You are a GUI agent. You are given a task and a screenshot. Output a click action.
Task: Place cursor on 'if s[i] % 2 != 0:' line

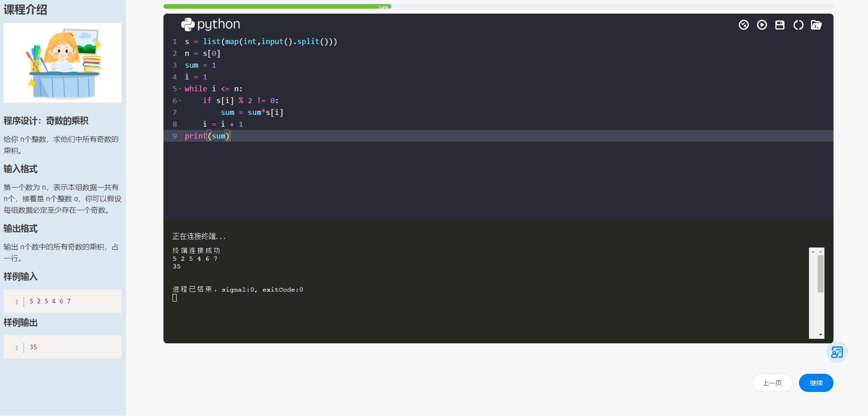(241, 100)
